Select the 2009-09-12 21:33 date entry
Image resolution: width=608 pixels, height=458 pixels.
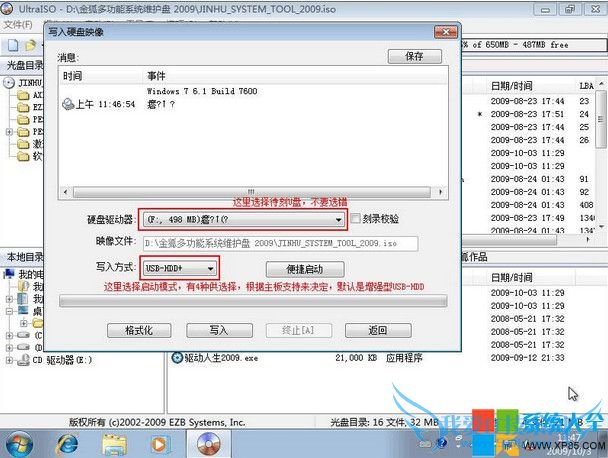[x=527, y=358]
